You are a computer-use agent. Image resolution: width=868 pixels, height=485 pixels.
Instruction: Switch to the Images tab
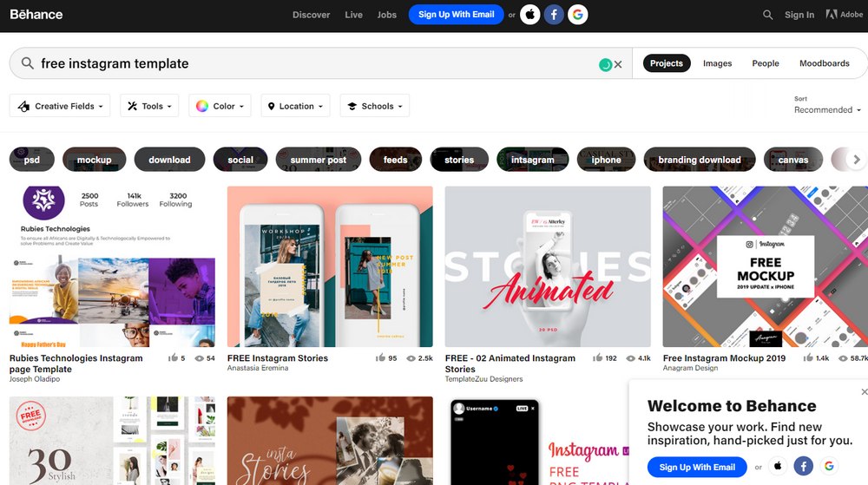pyautogui.click(x=718, y=63)
